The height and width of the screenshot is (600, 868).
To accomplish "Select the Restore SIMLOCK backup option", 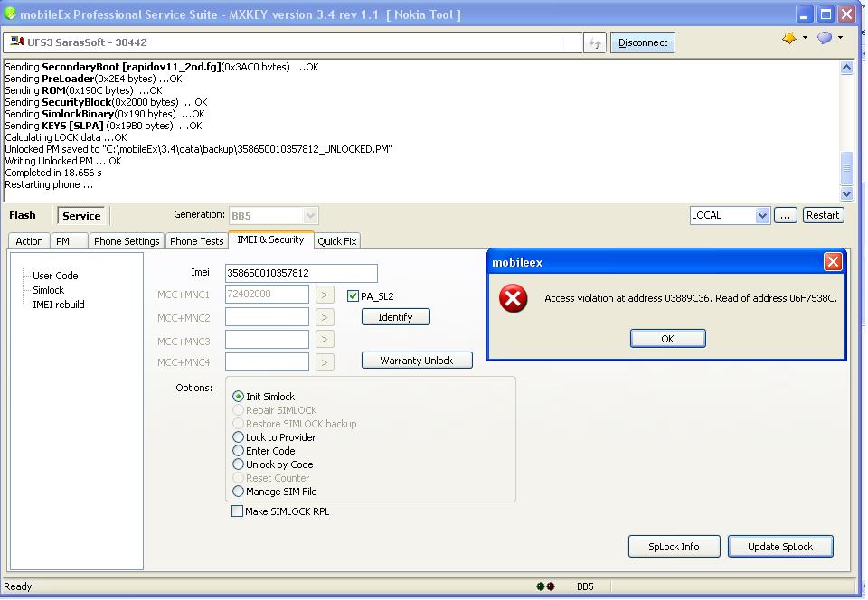I will (238, 424).
